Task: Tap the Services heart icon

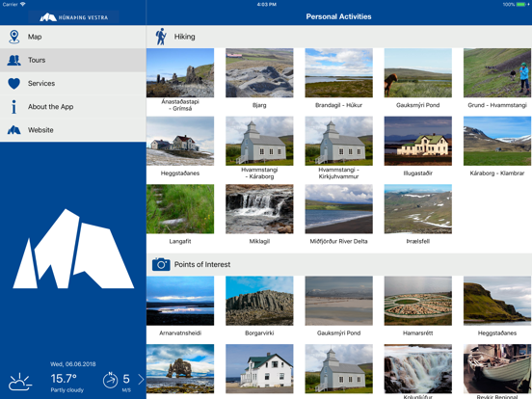Action: [13, 84]
